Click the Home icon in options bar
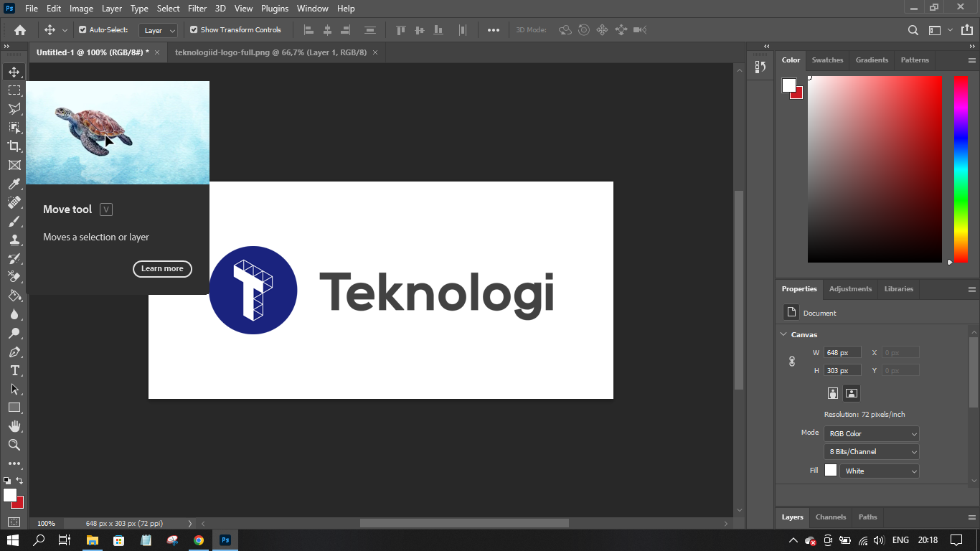980x551 pixels. (x=20, y=30)
